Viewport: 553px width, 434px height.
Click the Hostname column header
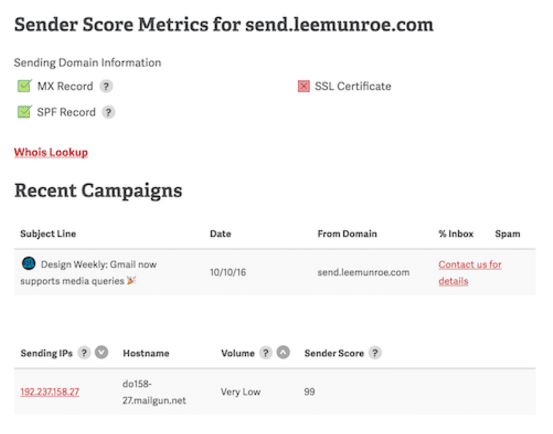(146, 353)
